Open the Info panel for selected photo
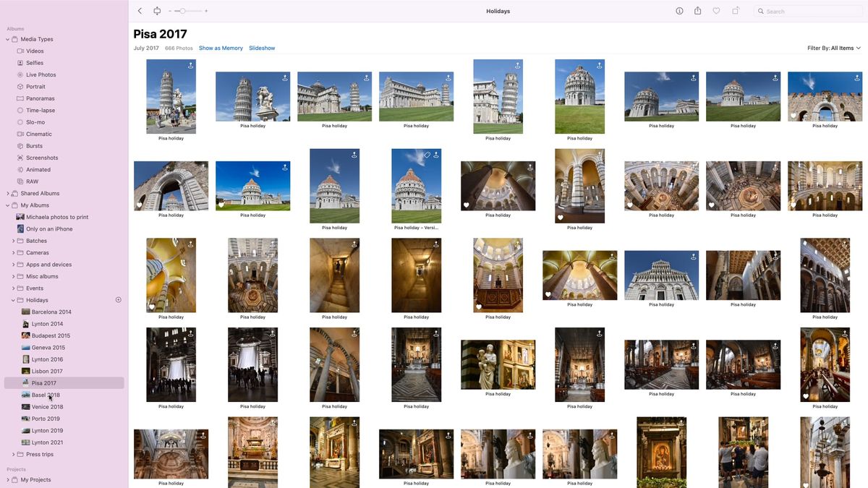Image resolution: width=868 pixels, height=488 pixels. coord(678,10)
